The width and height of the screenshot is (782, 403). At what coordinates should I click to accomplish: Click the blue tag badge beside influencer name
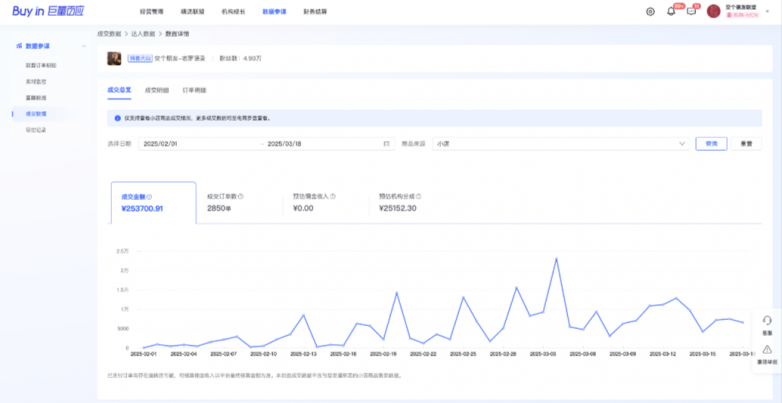pyautogui.click(x=140, y=58)
